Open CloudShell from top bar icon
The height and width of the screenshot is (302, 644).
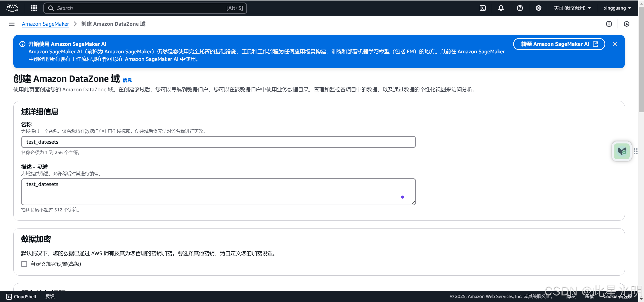click(x=482, y=8)
